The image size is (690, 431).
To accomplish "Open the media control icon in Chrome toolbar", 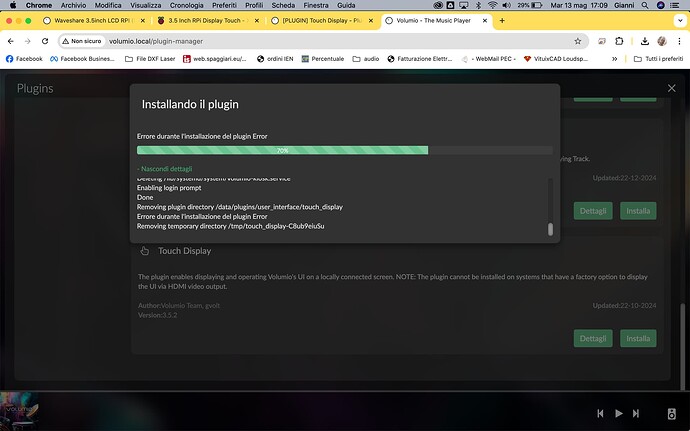I will [x=602, y=41].
